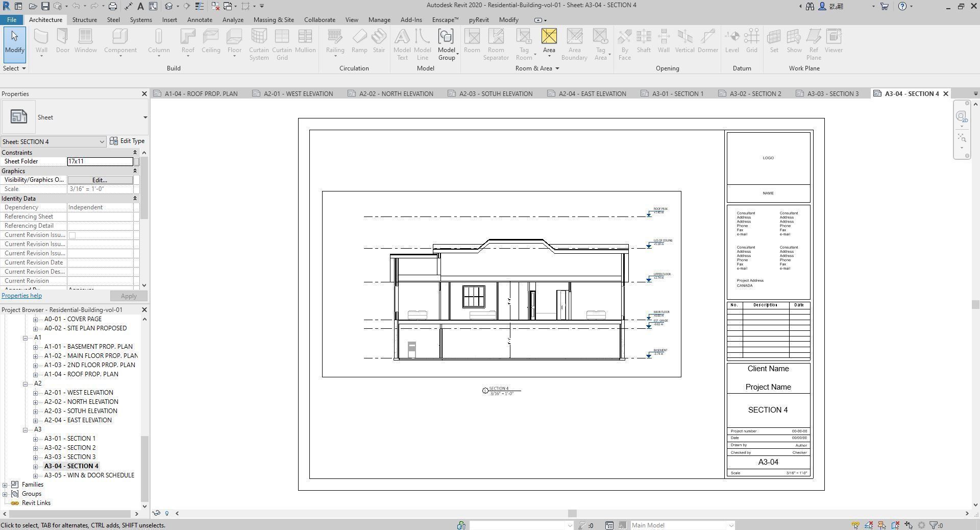
Task: Choose the Window tool
Action: (85, 41)
